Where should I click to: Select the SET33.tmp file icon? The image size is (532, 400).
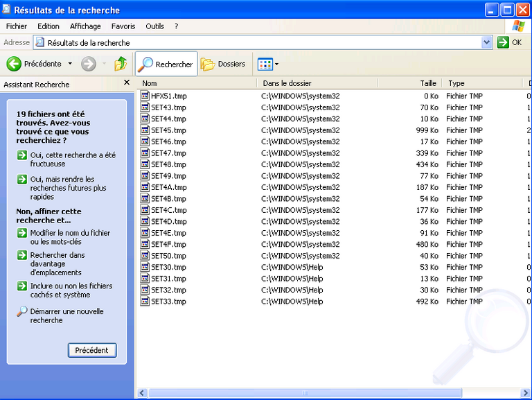pos(145,301)
